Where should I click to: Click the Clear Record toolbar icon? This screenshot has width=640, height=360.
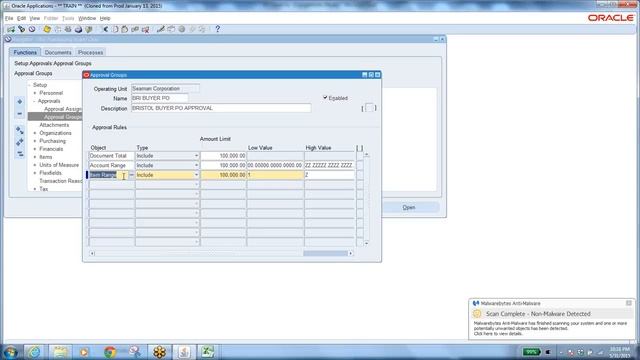coord(135,29)
